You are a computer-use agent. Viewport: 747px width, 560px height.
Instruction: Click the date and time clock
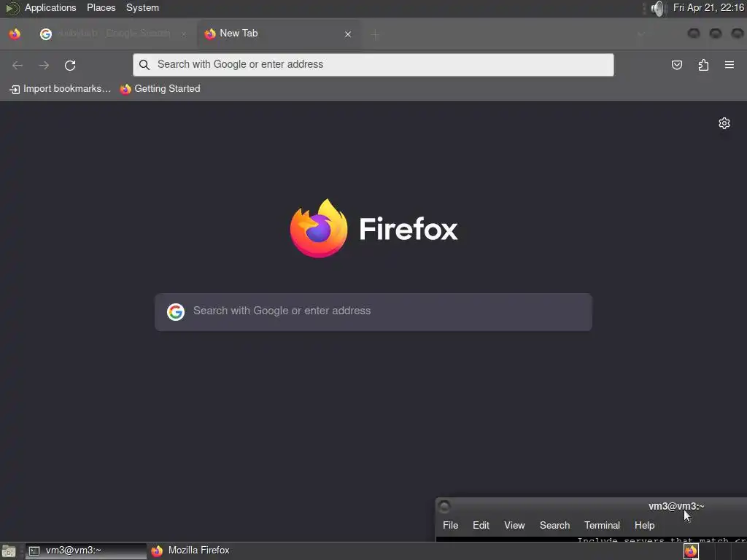click(x=708, y=8)
